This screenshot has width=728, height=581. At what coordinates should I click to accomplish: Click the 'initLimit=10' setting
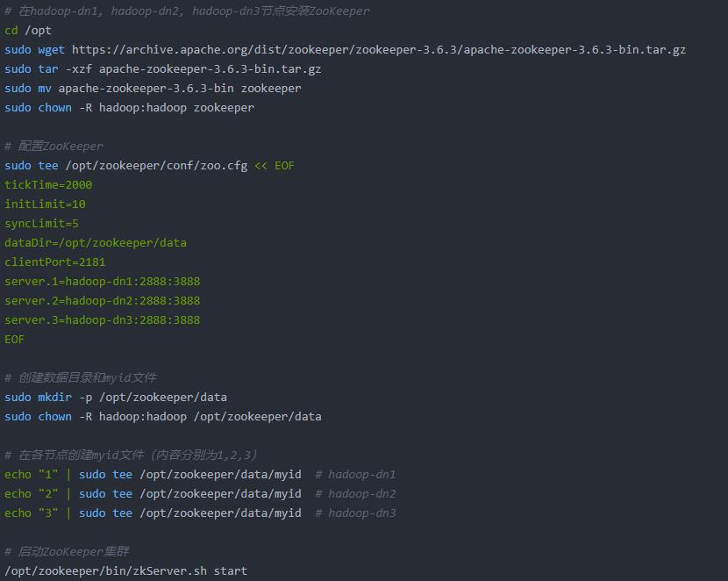point(45,204)
